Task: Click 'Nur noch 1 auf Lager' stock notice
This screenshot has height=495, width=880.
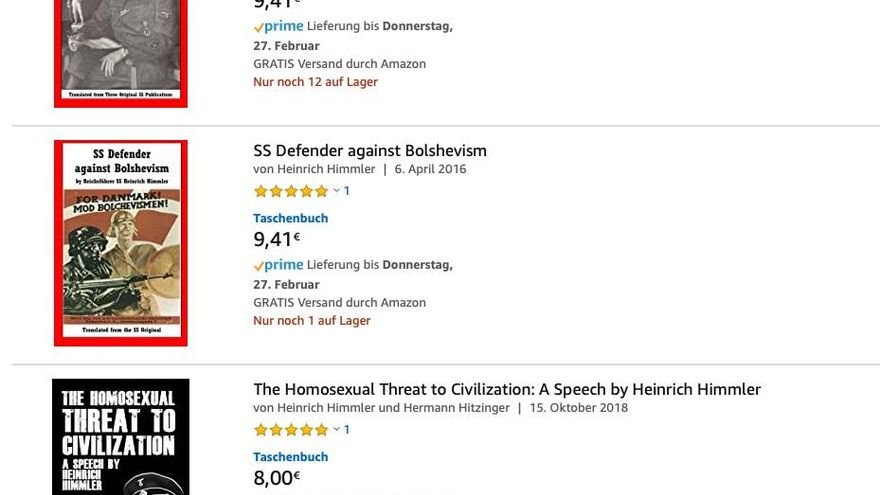Action: (x=311, y=321)
